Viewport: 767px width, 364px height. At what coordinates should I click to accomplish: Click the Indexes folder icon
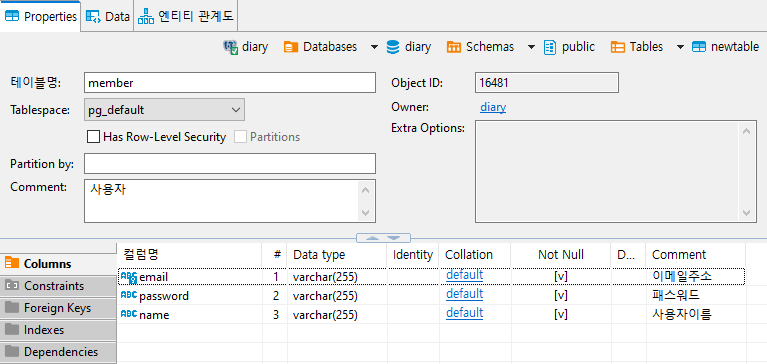pyautogui.click(x=12, y=329)
